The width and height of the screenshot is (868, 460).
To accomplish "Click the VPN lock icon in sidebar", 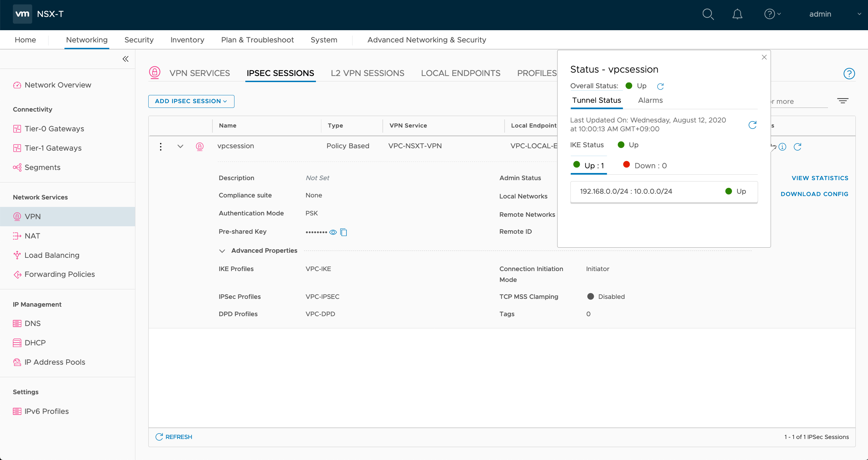I will 17,216.
